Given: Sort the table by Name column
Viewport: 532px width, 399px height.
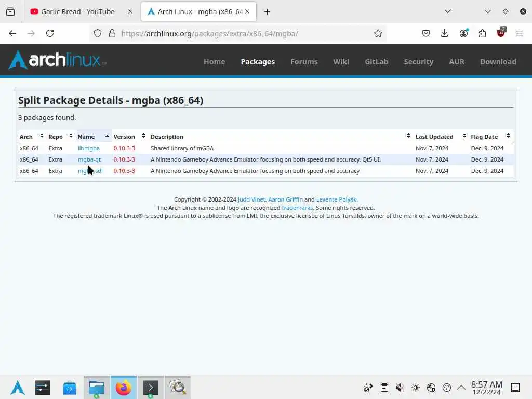Looking at the screenshot, I should [94, 137].
